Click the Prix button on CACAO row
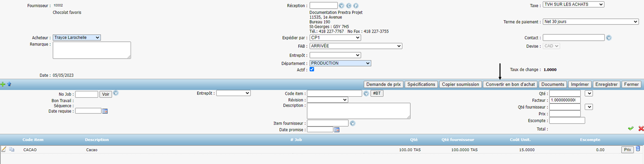This screenshot has height=164, width=644. coord(627,150)
